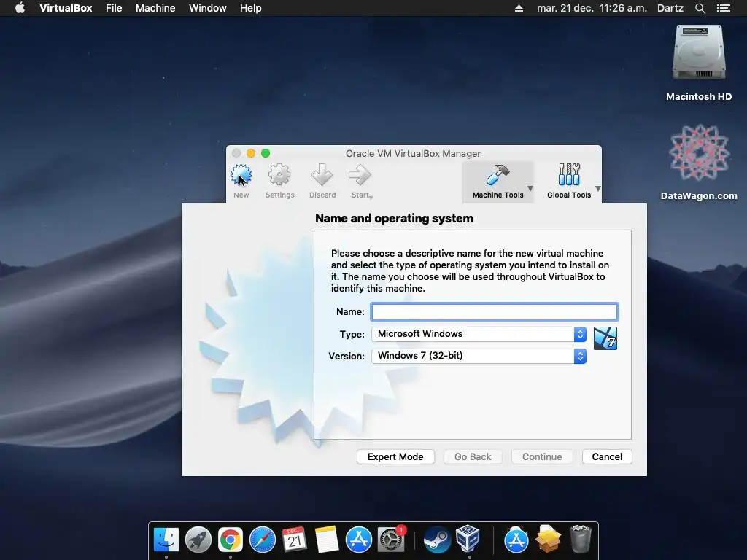Zoom the VirtualBox Manager window with green button
The image size is (747, 560).
click(266, 153)
